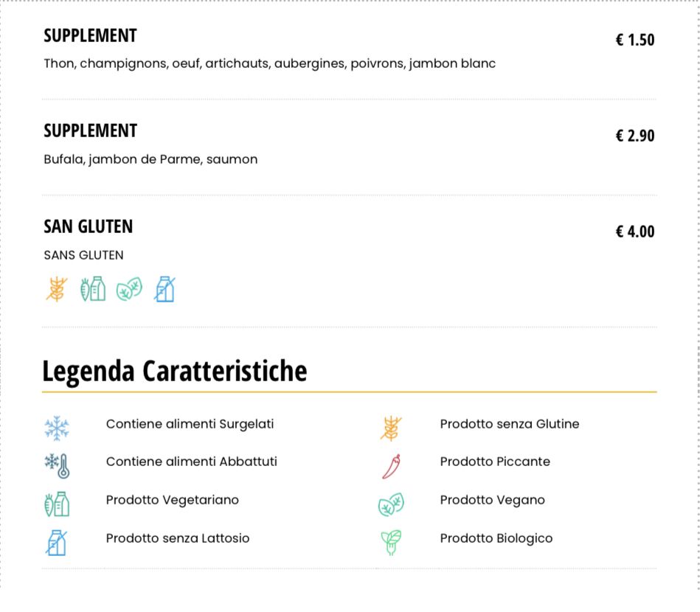This screenshot has height=612, width=700.
Task: Click the green Biologico plant legend icon
Action: click(391, 543)
